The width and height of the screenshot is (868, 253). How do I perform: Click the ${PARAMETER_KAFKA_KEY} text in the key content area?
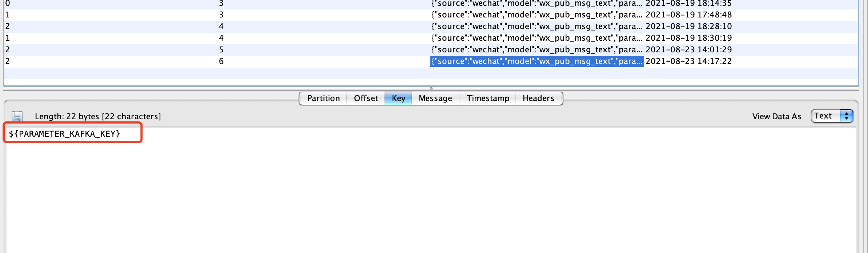pos(64,134)
